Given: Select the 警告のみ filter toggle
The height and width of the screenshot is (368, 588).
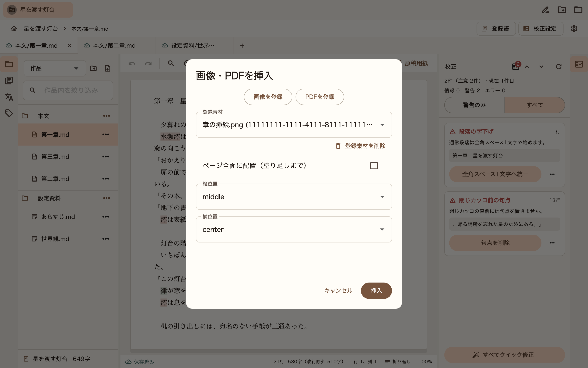Looking at the screenshot, I should click(x=474, y=105).
